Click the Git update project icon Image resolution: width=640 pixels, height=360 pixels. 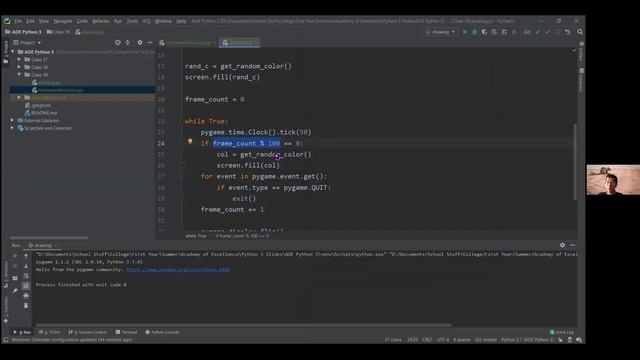tap(538, 32)
